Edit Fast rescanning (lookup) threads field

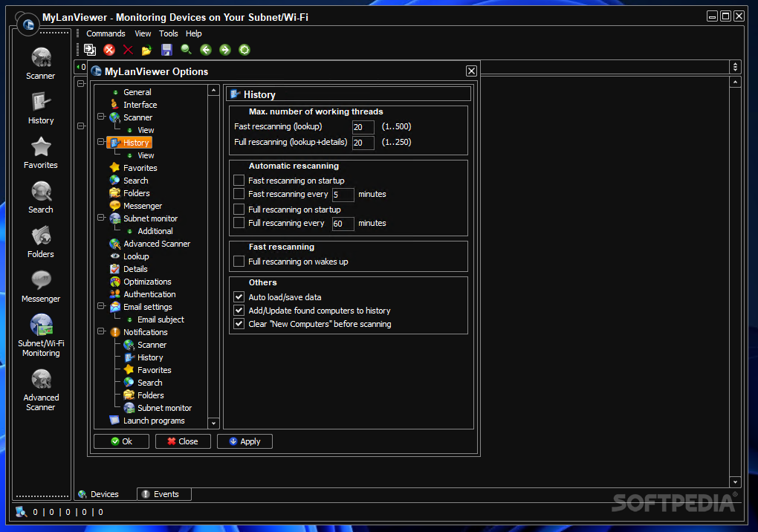click(x=363, y=127)
